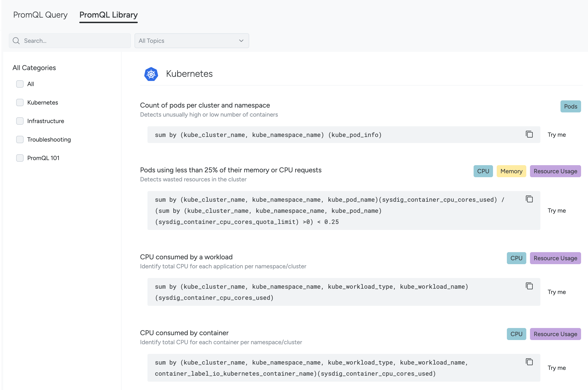Click 'Identify total CPU for each container' description

pos(221,342)
